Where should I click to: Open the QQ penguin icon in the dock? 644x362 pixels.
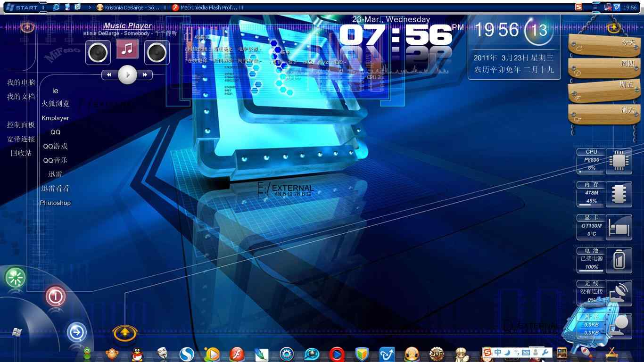[x=137, y=354]
